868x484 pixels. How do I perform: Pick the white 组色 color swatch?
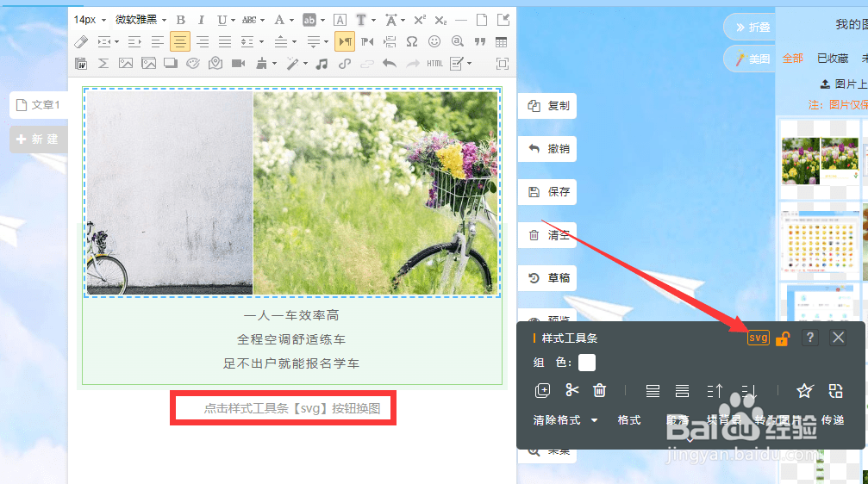587,363
